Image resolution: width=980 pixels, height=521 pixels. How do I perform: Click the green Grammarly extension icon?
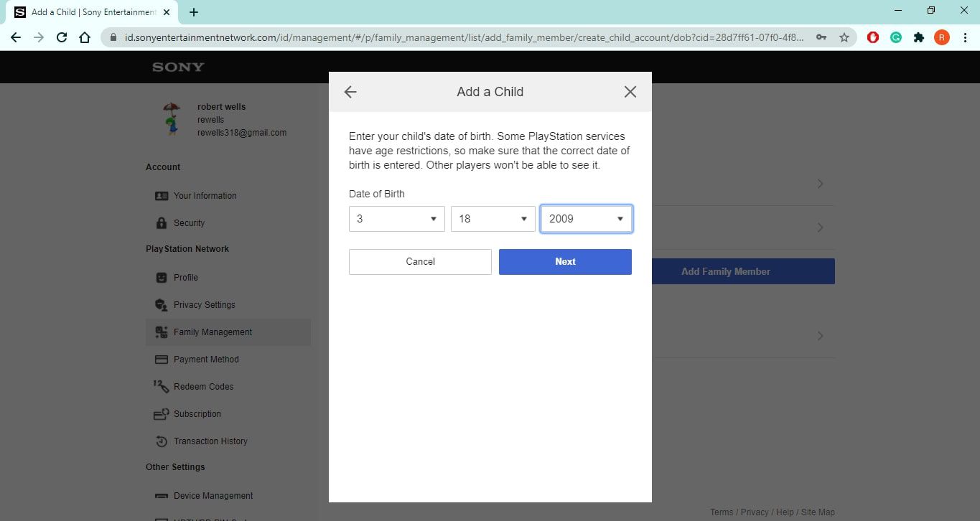[x=896, y=37]
